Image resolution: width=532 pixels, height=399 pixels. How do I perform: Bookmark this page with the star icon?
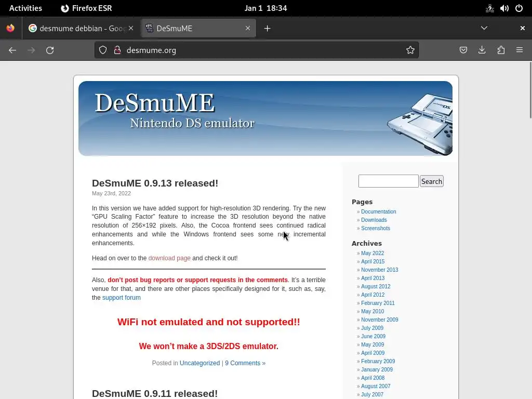tap(410, 50)
